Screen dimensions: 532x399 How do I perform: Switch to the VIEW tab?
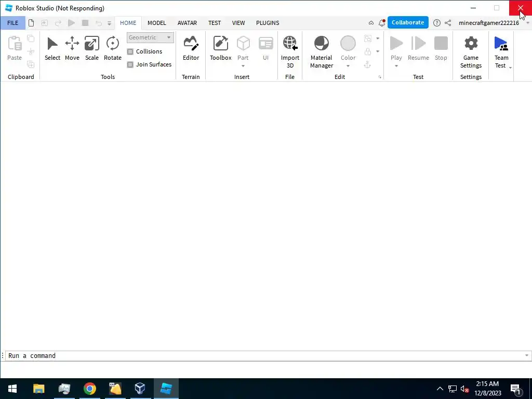(x=238, y=23)
